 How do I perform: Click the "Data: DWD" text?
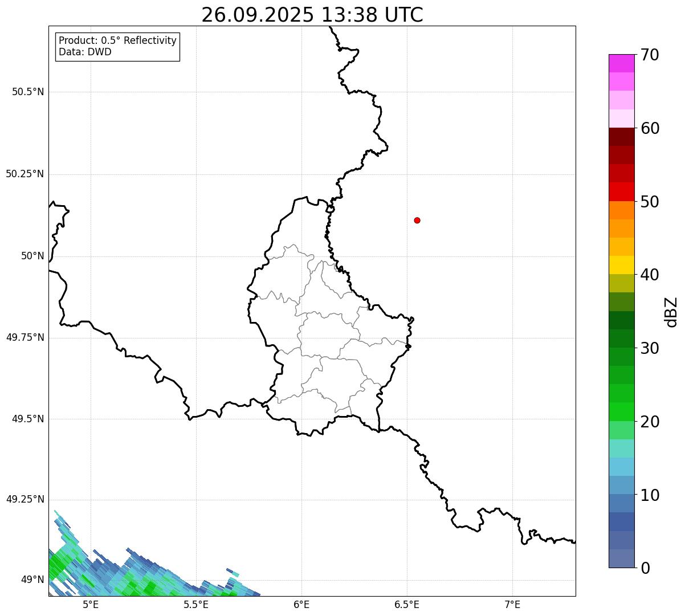pyautogui.click(x=85, y=52)
